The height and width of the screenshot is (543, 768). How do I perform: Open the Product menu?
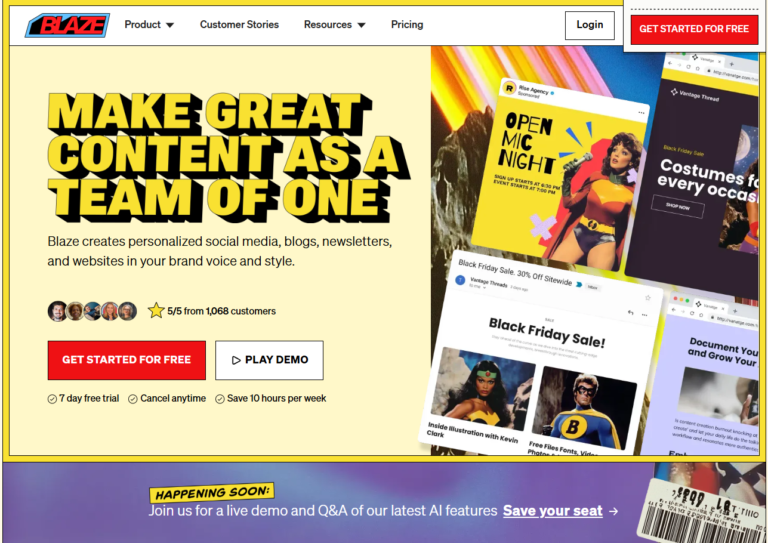tap(149, 24)
